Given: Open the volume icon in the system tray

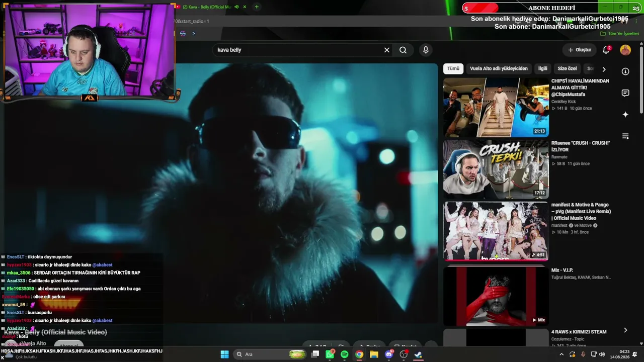Looking at the screenshot, I should pos(602,354).
